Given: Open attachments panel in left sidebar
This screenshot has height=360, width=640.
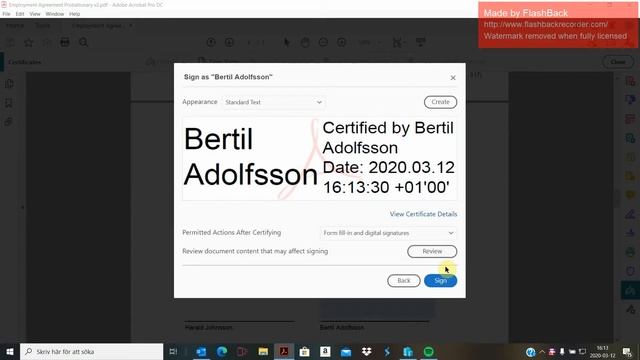Looking at the screenshot, I should (9, 122).
